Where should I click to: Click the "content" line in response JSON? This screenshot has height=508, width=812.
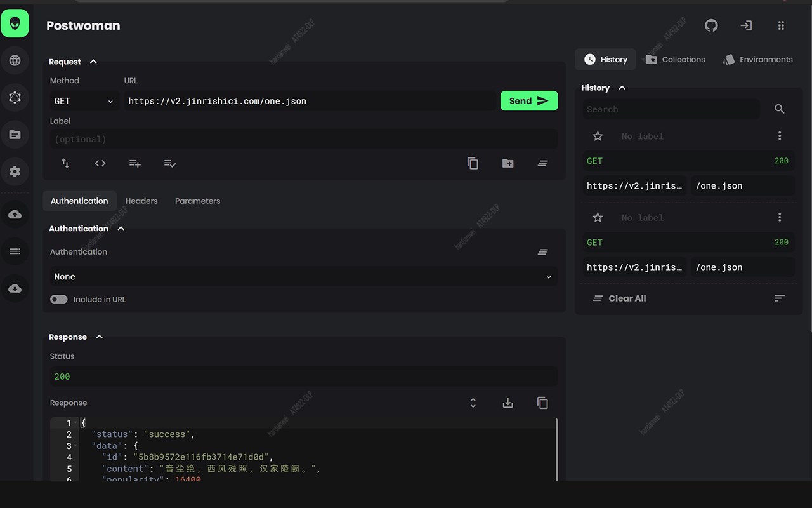point(211,469)
